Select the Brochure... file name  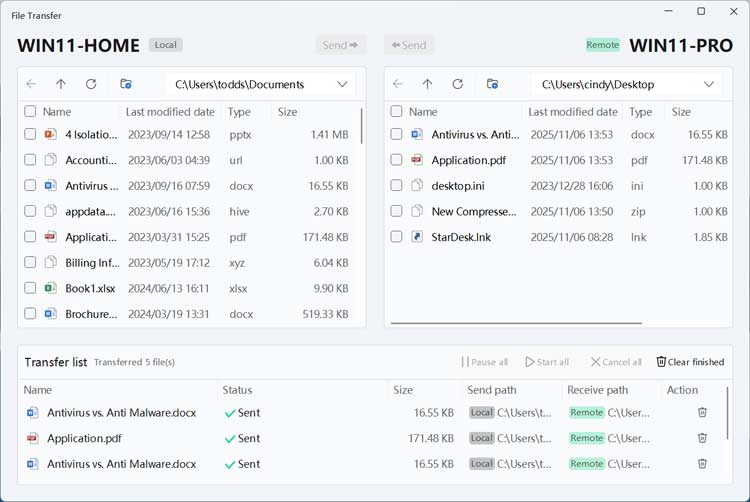coord(91,314)
